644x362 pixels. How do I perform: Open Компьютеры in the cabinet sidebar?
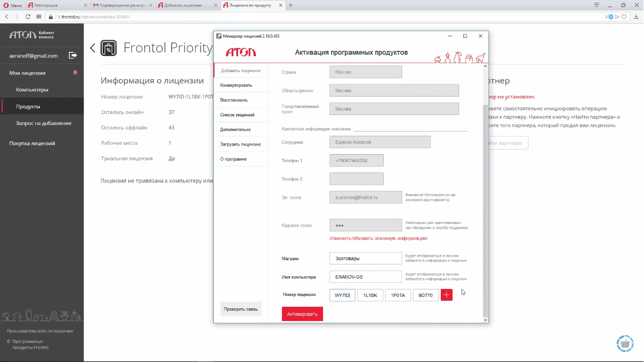pos(32,90)
